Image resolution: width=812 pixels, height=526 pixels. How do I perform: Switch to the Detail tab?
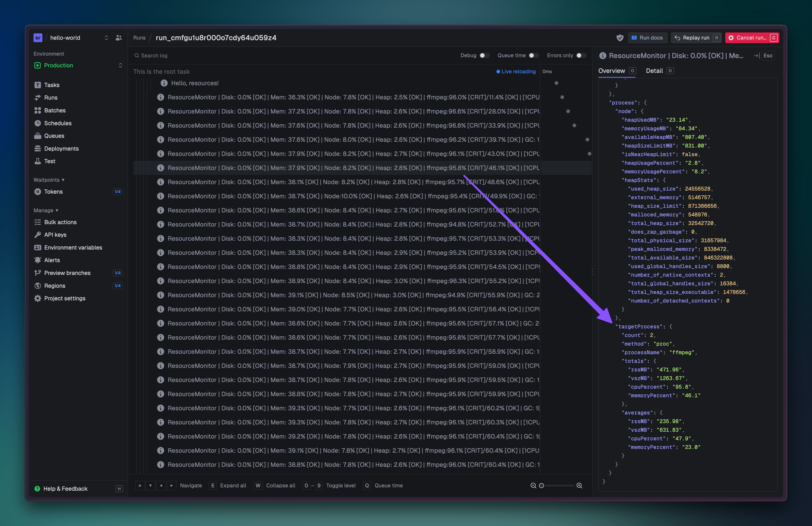click(x=654, y=71)
